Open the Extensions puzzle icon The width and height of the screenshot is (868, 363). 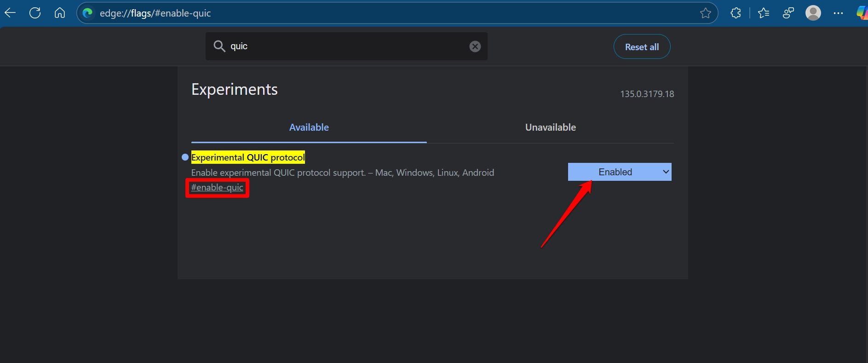click(x=736, y=13)
